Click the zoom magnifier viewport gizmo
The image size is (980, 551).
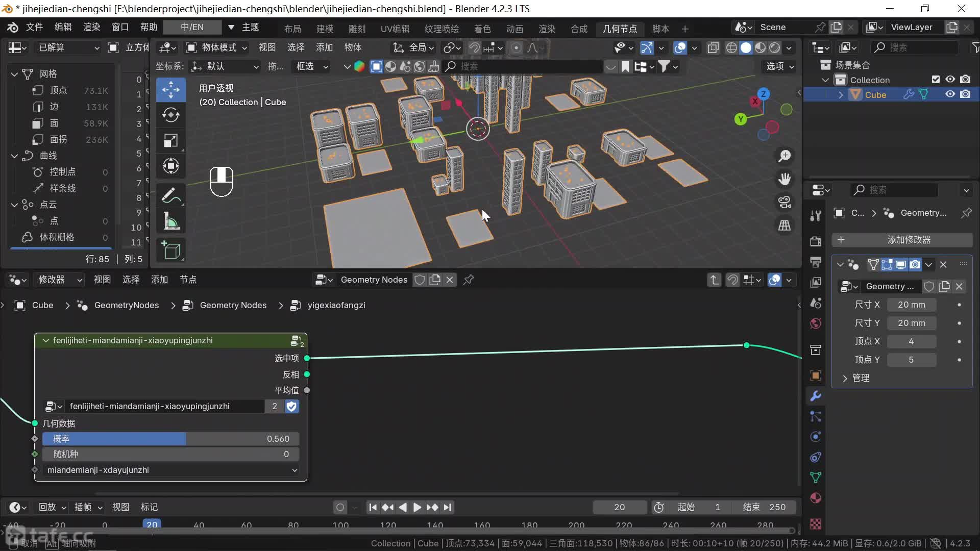tap(785, 156)
